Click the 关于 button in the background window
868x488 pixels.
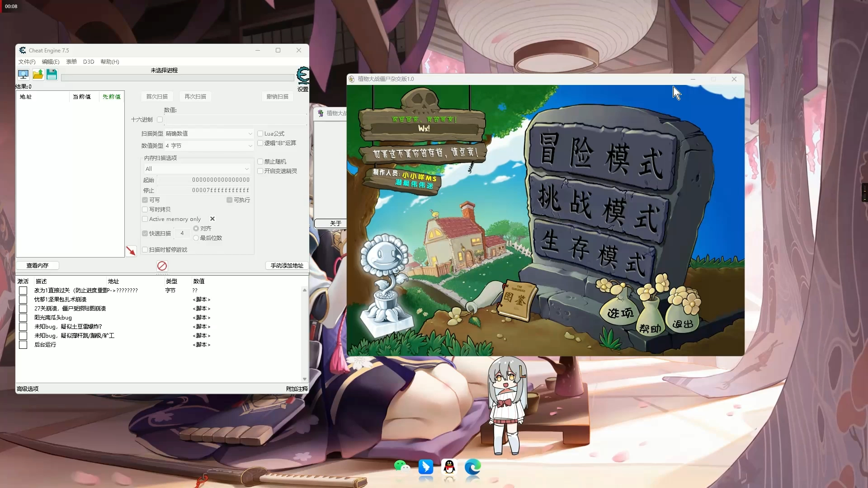click(331, 224)
